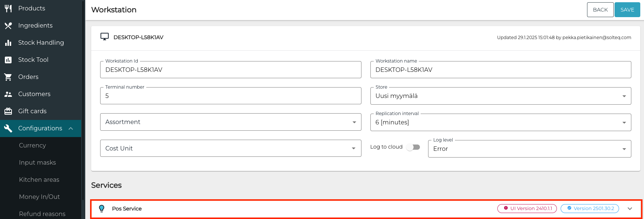The height and width of the screenshot is (219, 644).
Task: Click the Gift cards icon
Action: tap(8, 111)
